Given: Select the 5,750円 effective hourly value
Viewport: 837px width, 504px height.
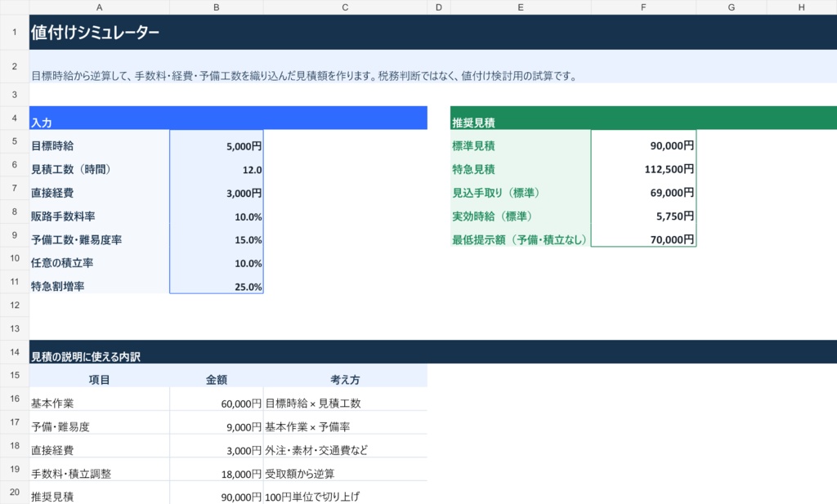Looking at the screenshot, I should pyautogui.click(x=643, y=212).
